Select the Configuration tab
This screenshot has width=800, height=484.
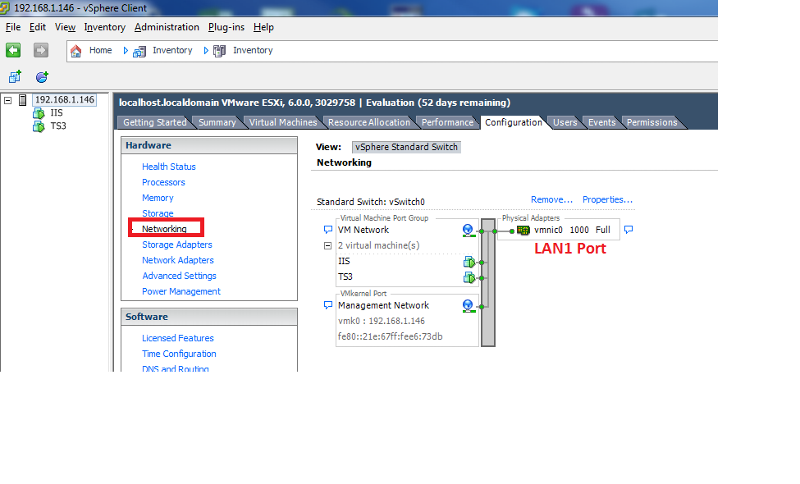(x=514, y=122)
